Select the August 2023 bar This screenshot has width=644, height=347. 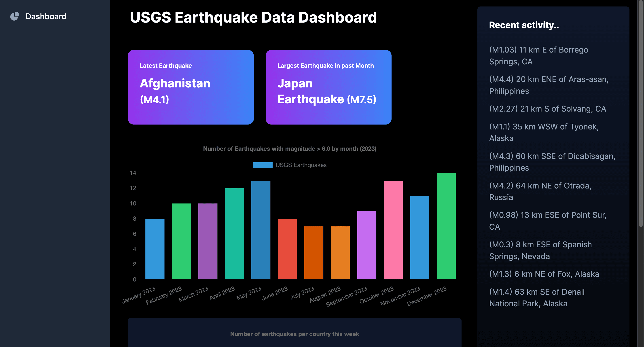tap(340, 252)
